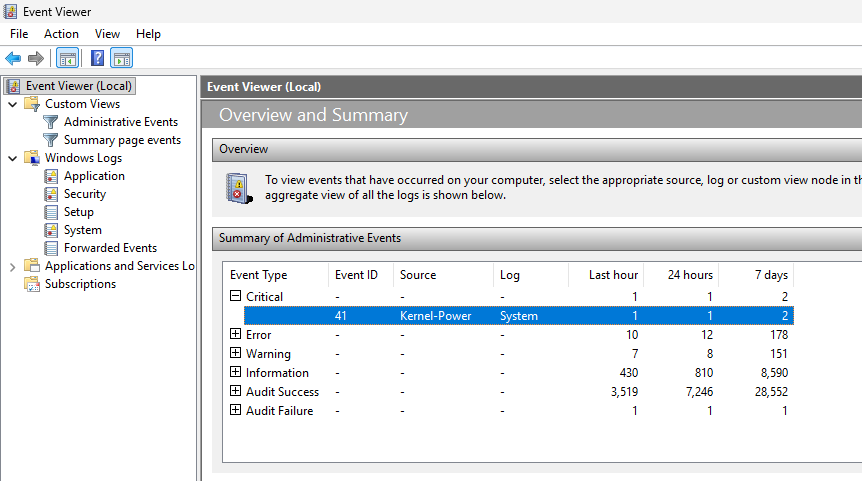Open the Security log

click(x=84, y=194)
